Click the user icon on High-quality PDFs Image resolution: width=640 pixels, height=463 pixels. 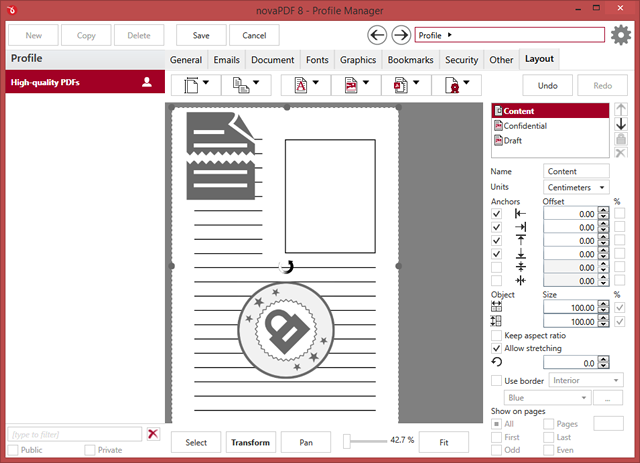pyautogui.click(x=147, y=82)
